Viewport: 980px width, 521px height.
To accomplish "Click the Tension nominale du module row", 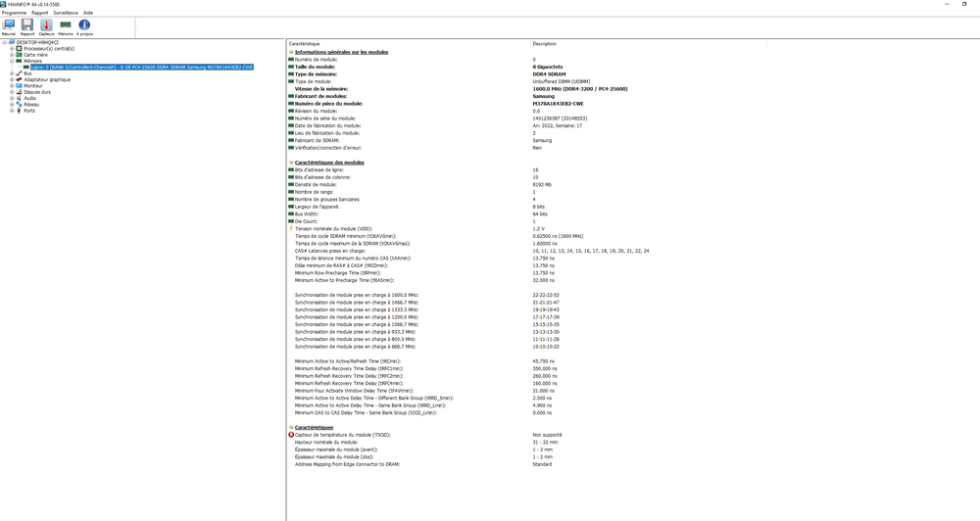I will point(333,228).
